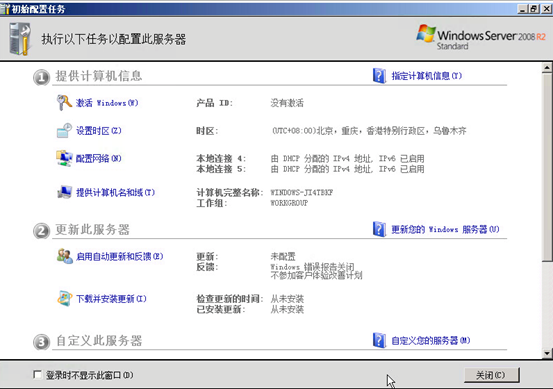553x389 pixels.
Task: Restore the 初始配置任务 window size
Action: (534, 9)
